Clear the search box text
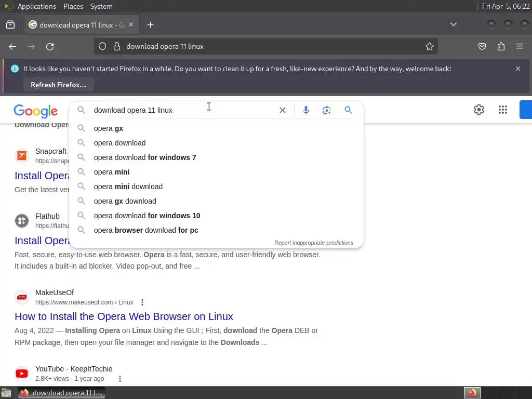The image size is (532, 399). (x=282, y=110)
